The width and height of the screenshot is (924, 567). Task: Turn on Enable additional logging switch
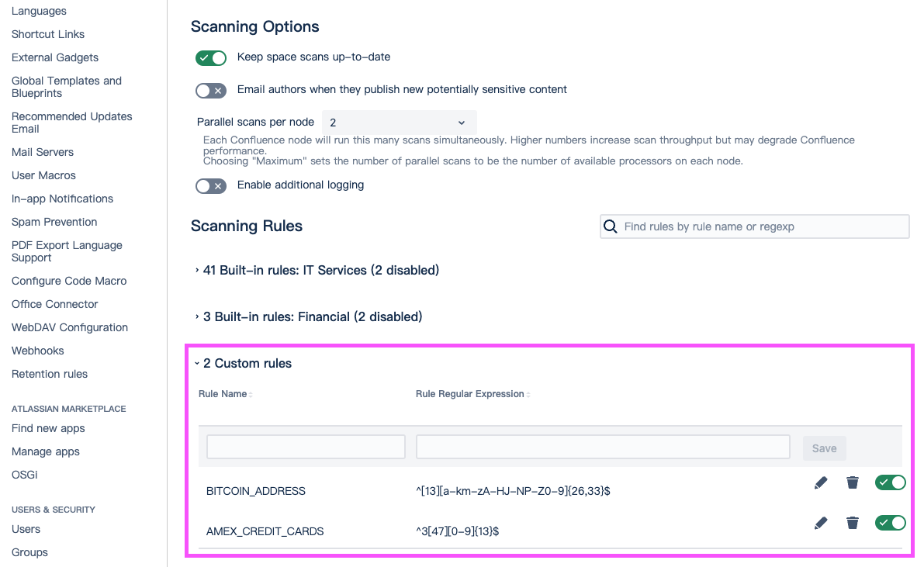[x=210, y=186]
